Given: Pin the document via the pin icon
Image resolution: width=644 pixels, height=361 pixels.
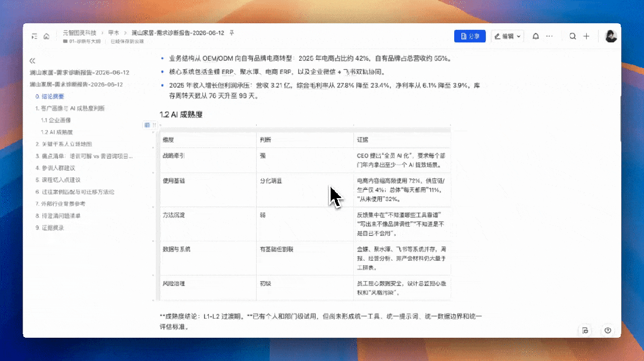Looking at the screenshot, I should (x=232, y=33).
